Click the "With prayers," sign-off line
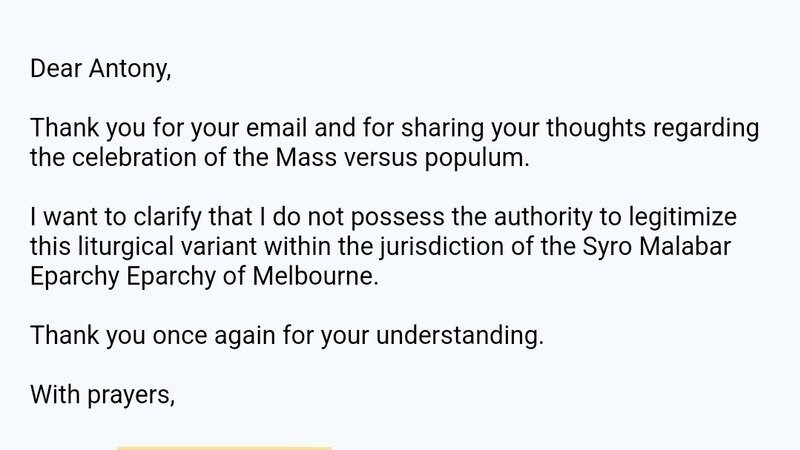 pos(103,395)
